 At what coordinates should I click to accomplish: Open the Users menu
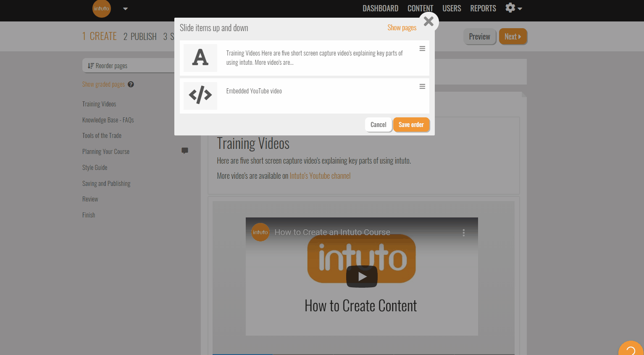click(x=452, y=8)
